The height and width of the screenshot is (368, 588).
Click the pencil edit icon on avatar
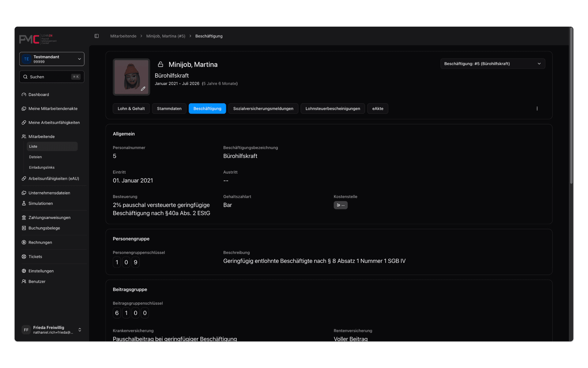(143, 89)
